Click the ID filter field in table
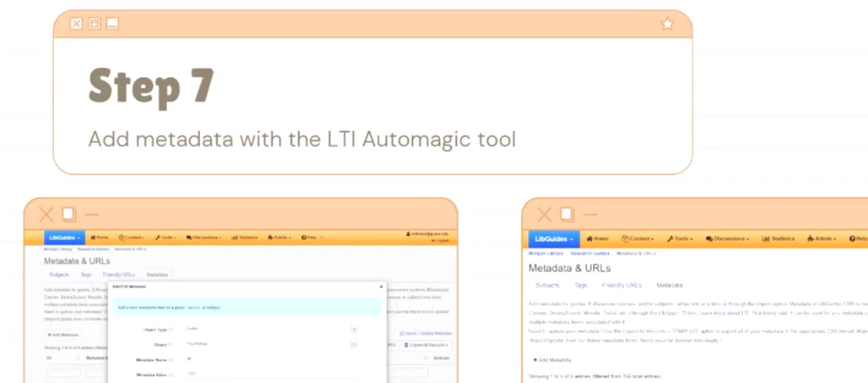The width and height of the screenshot is (868, 383). [64, 373]
